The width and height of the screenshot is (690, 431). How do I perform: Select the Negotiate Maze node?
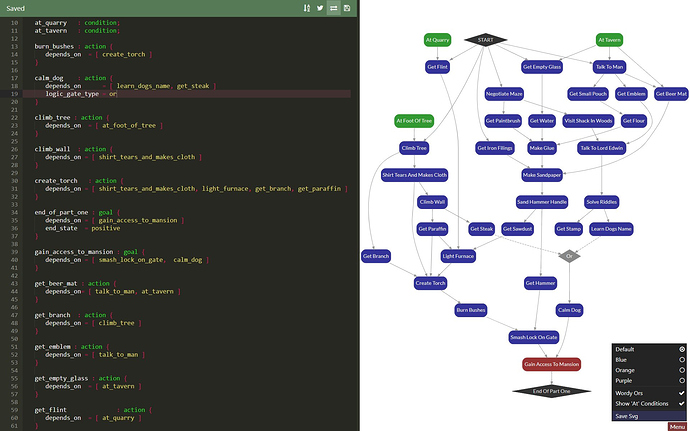(504, 94)
